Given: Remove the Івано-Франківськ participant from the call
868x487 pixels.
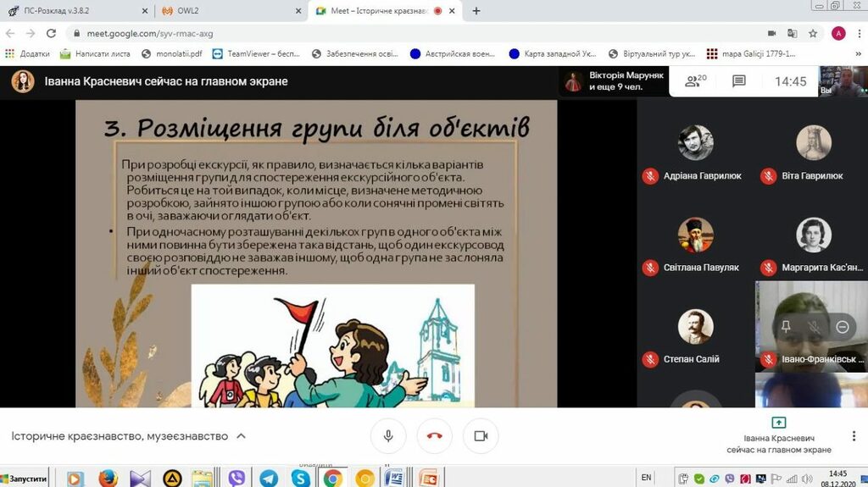Looking at the screenshot, I should tap(842, 326).
